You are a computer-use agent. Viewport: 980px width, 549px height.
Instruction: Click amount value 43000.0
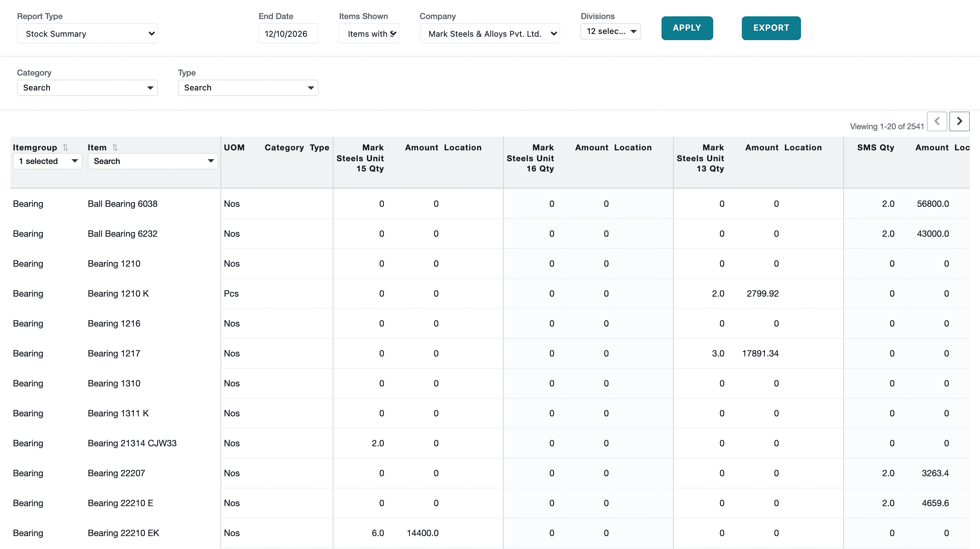933,234
